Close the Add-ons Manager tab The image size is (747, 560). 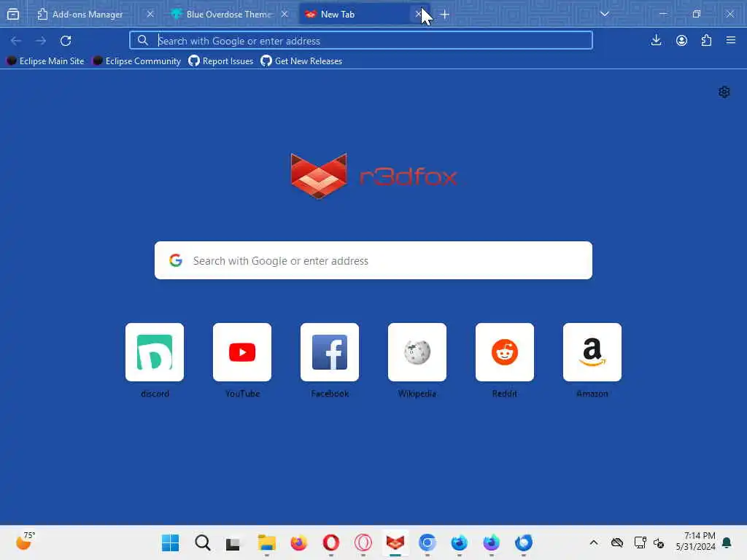[150, 15]
